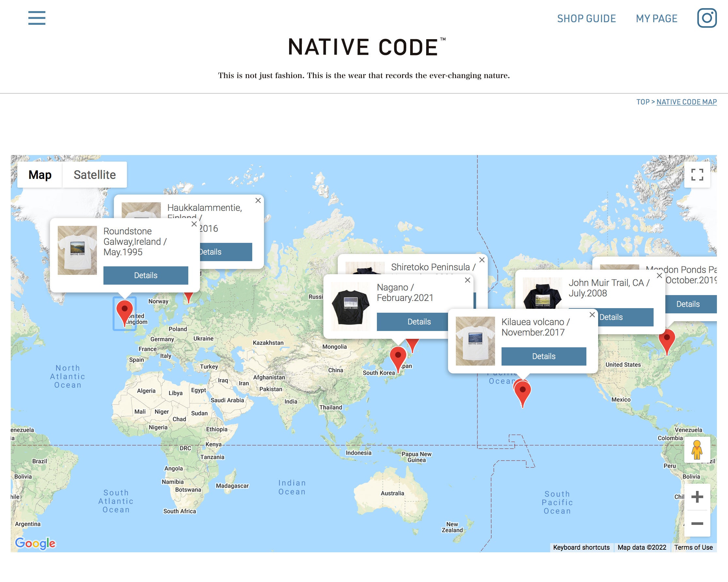Close the Nagano February.2021 popup
The height and width of the screenshot is (582, 728).
[467, 280]
